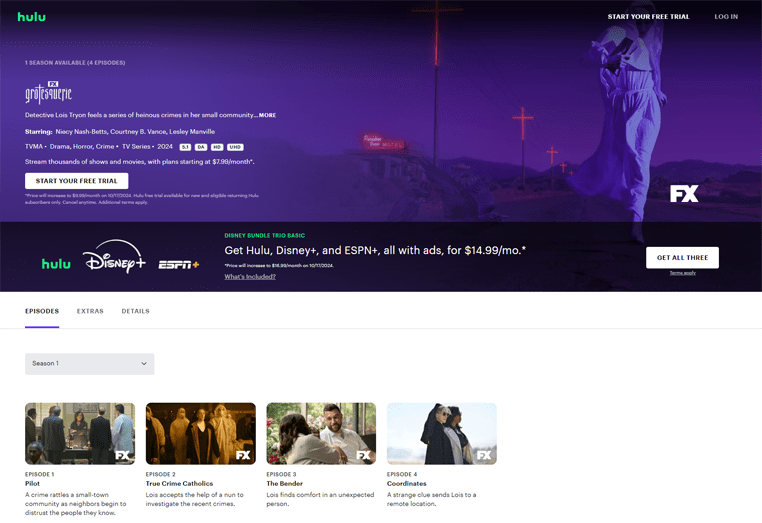Open the Terms apply link

tap(683, 273)
